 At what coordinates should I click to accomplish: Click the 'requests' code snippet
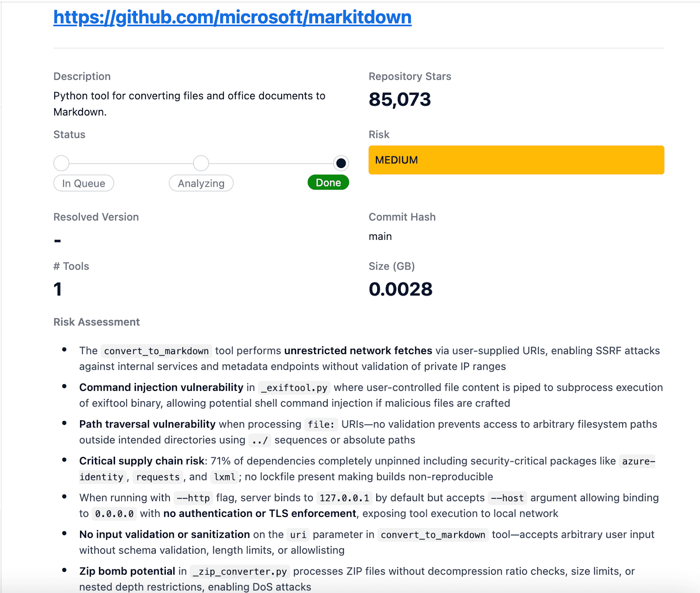158,477
